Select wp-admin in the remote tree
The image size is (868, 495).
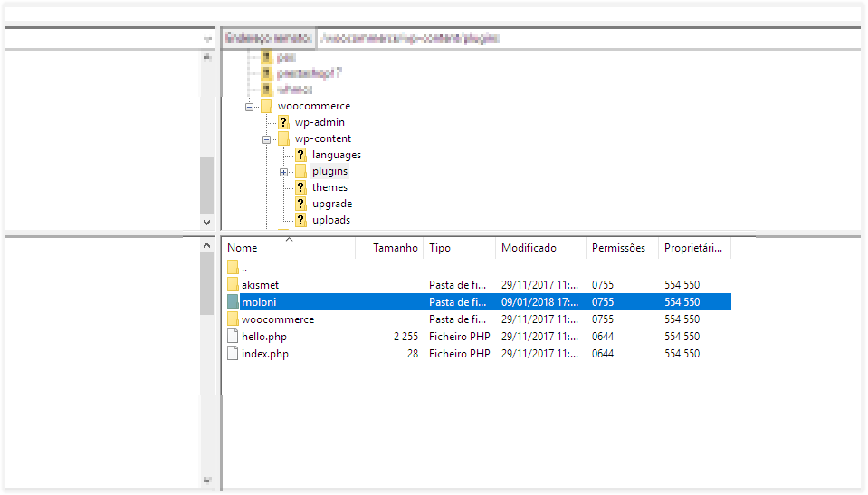(320, 122)
